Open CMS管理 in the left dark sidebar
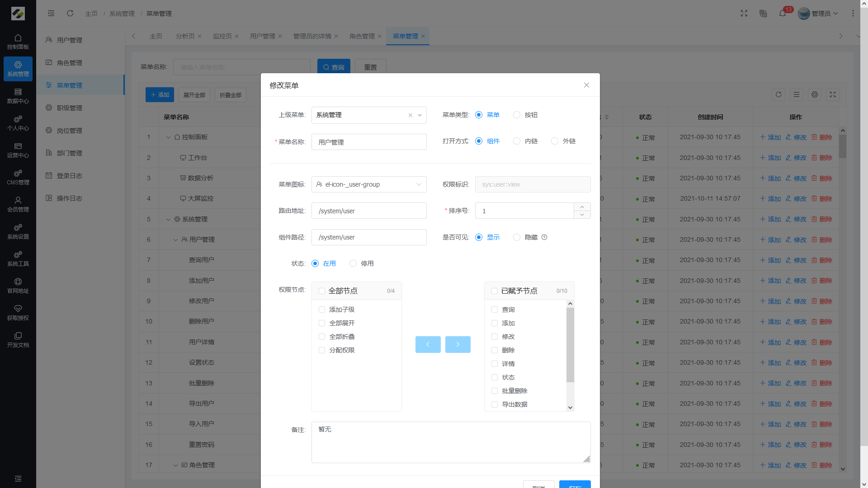 (18, 178)
